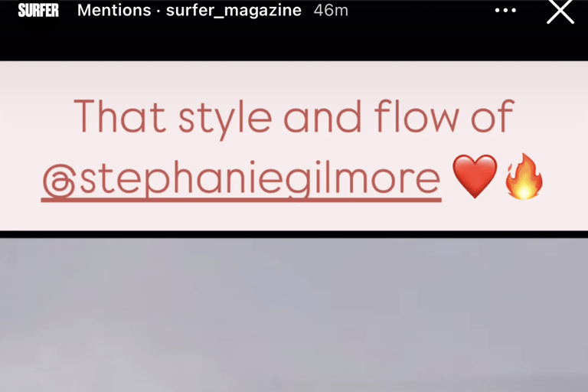Click the word "flow" in caption
The image size is (588, 392).
click(416, 116)
